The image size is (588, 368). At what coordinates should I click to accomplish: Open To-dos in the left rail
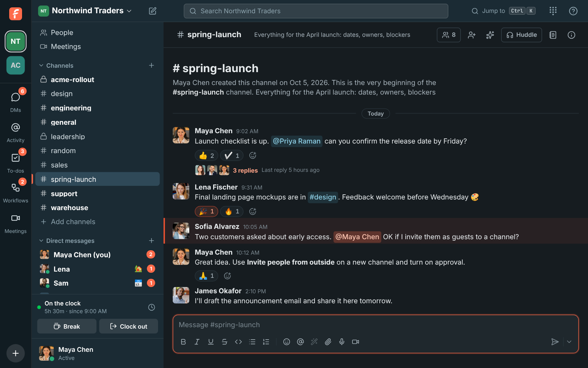pos(15,162)
